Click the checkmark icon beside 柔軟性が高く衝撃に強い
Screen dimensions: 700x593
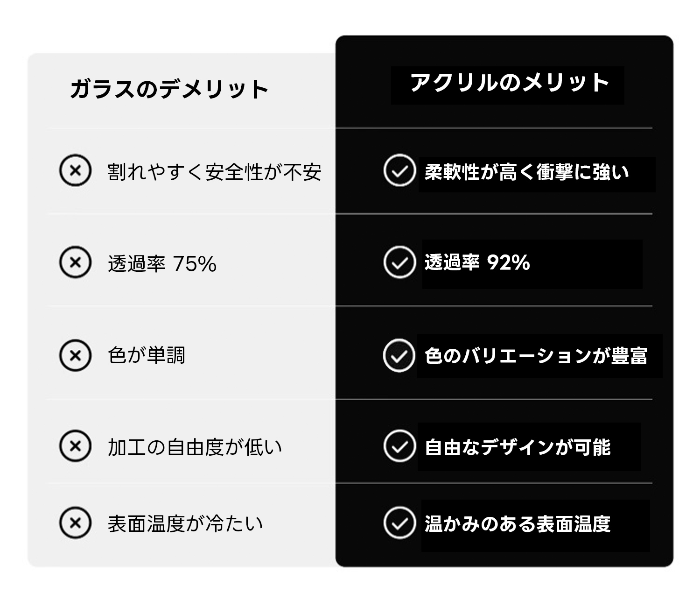[x=399, y=170]
